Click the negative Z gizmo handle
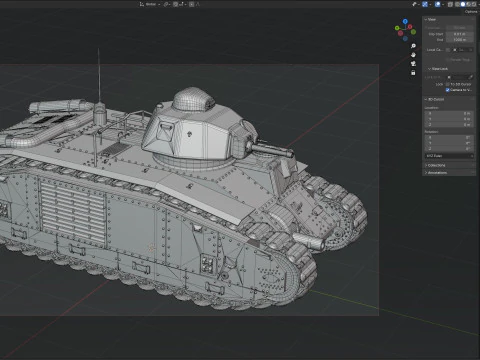The image size is (480, 360). (x=405, y=39)
